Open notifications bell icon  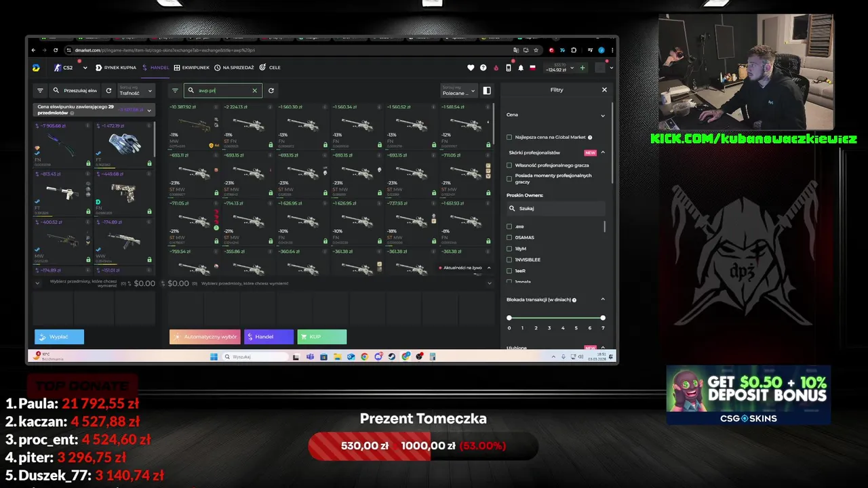click(x=521, y=68)
